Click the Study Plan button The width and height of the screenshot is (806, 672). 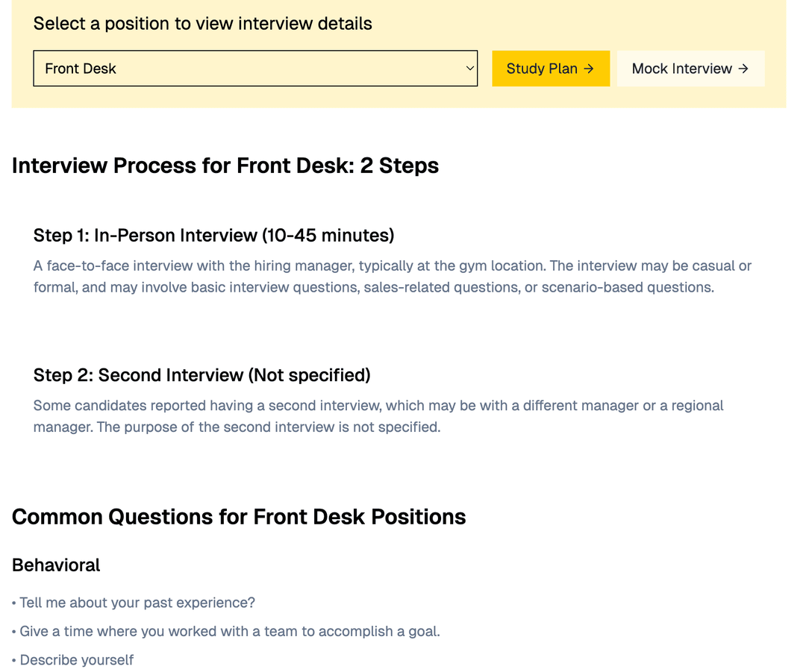550,69
